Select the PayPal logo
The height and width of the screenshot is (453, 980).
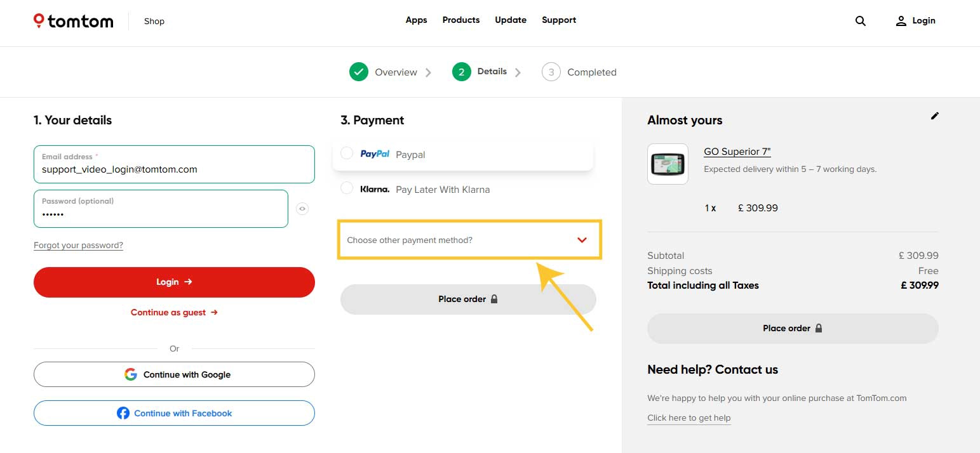(375, 154)
